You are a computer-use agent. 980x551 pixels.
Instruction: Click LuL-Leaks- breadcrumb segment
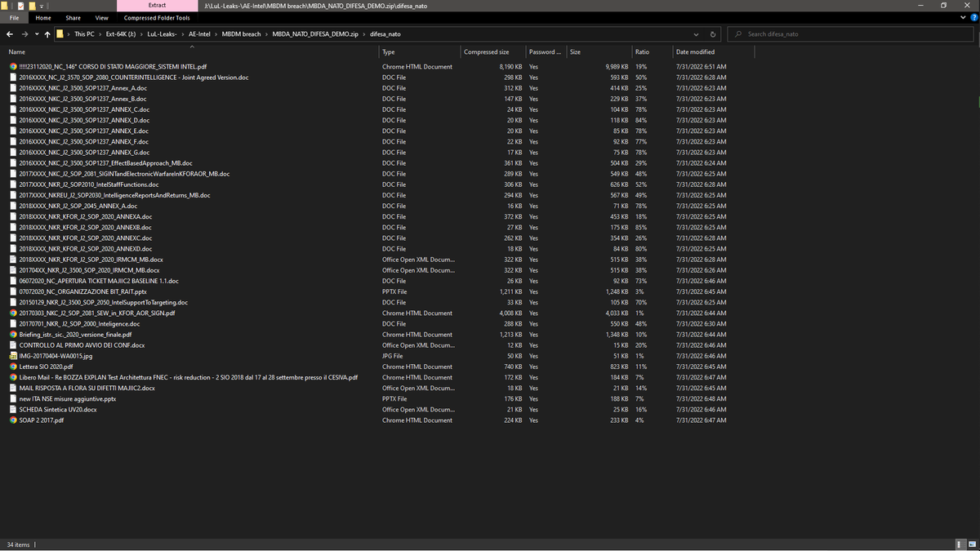[163, 34]
